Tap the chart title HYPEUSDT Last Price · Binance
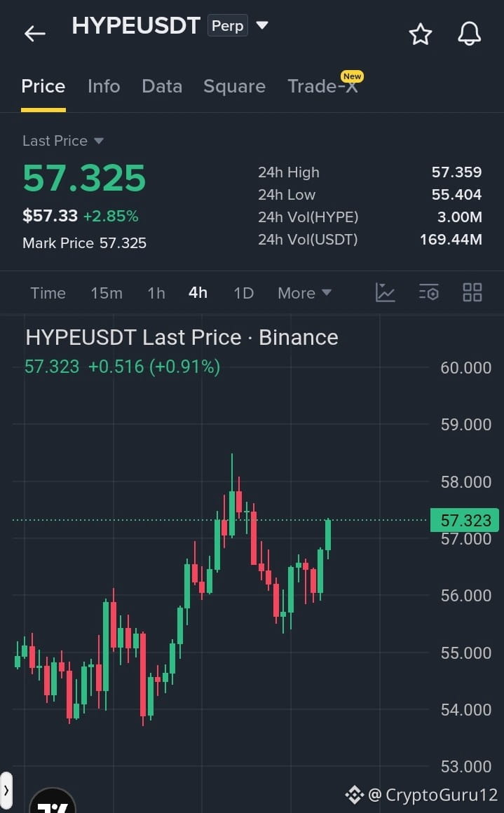 point(182,338)
